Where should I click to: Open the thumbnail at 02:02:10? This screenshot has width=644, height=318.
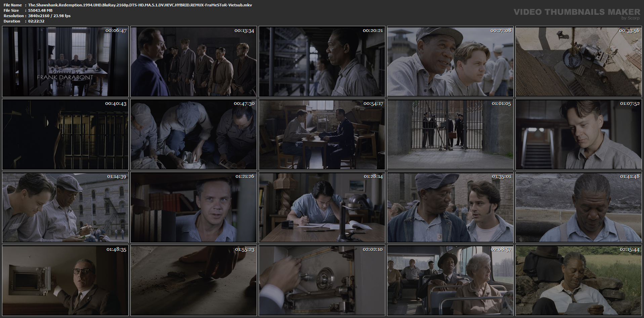click(322, 280)
